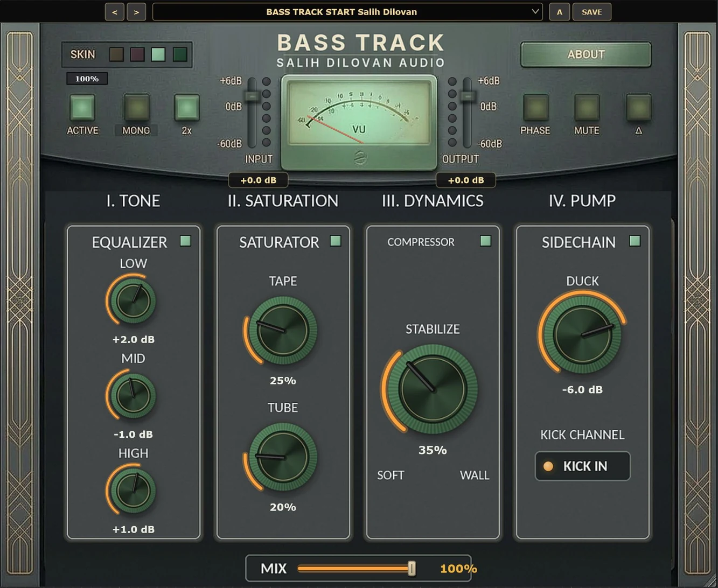Click the input +0.0 dB value field
Viewport: 718px width, 588px height.
pyautogui.click(x=258, y=180)
